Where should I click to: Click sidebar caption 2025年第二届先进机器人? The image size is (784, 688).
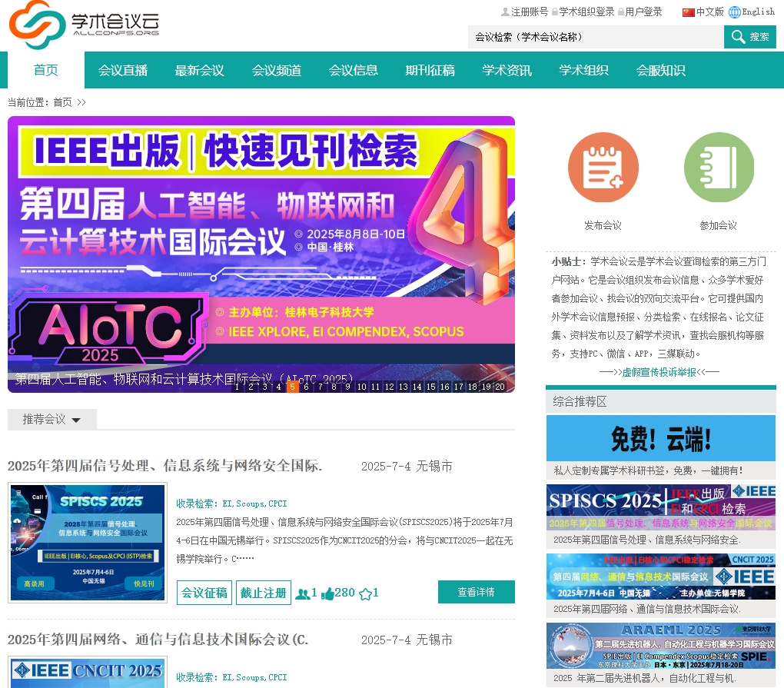click(645, 678)
